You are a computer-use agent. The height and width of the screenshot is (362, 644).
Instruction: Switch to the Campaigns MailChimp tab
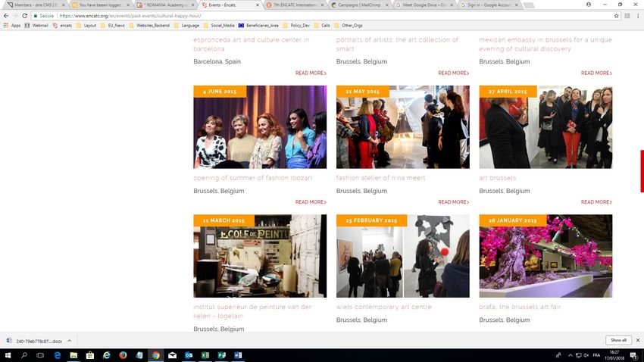pyautogui.click(x=359, y=5)
